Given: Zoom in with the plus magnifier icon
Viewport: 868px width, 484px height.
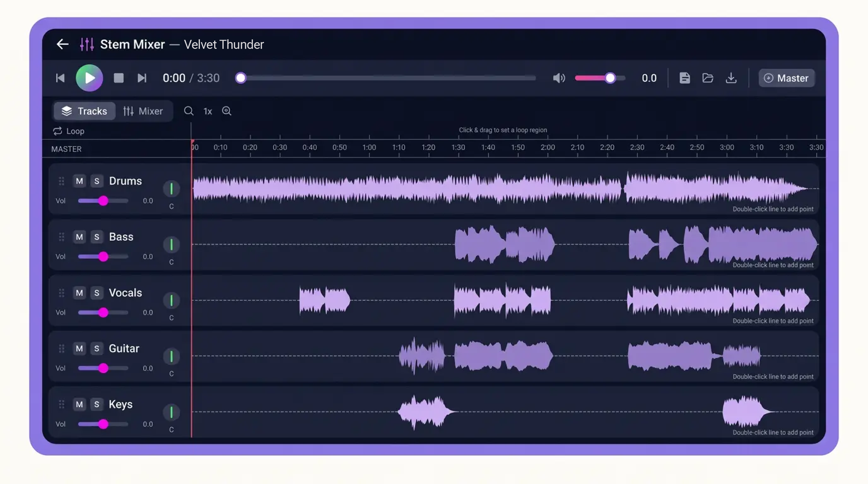Looking at the screenshot, I should (x=226, y=111).
